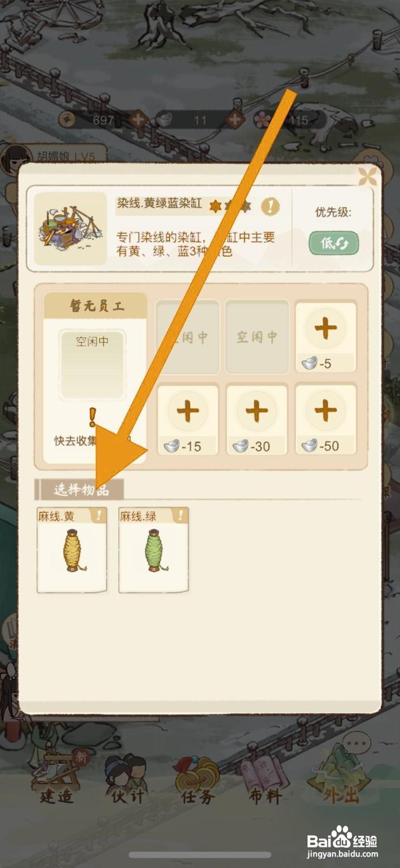Click the info badge on 麻线.黄 card

click(99, 515)
